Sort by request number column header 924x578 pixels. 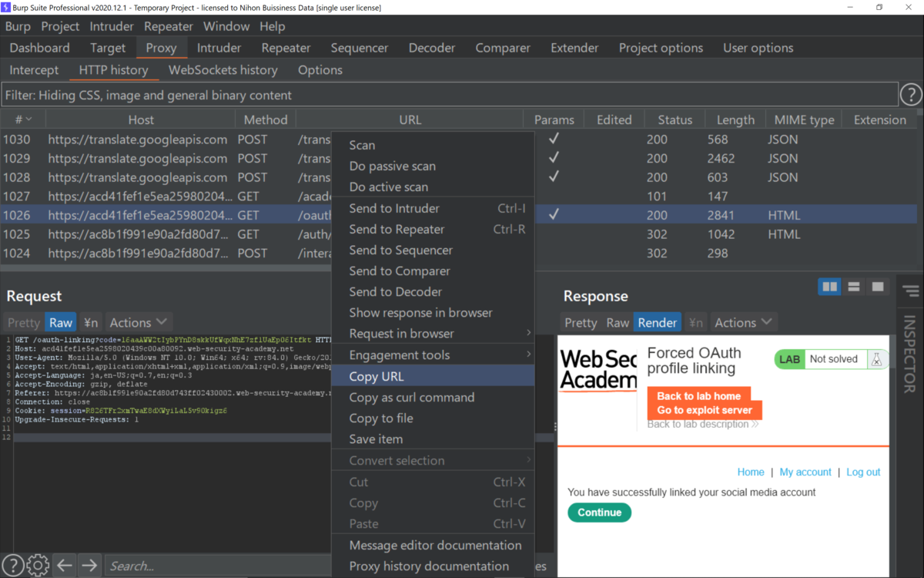coord(23,119)
